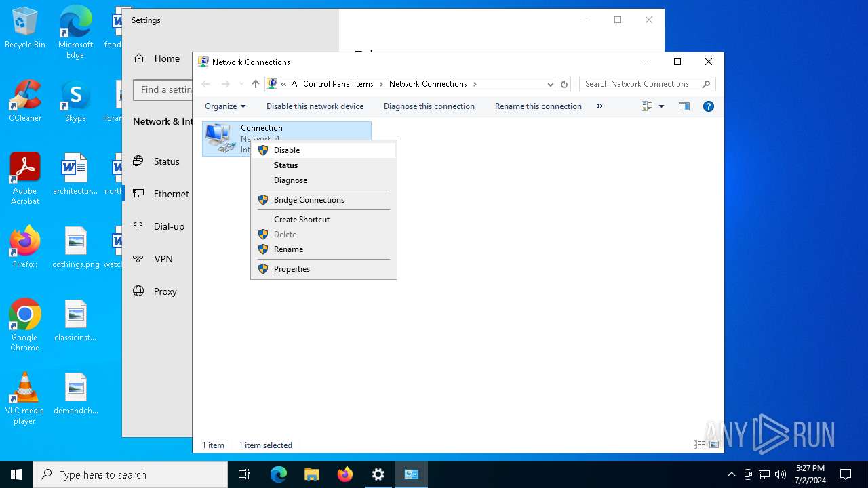
Task: Open cdthings.png file on desktop
Action: tap(75, 248)
